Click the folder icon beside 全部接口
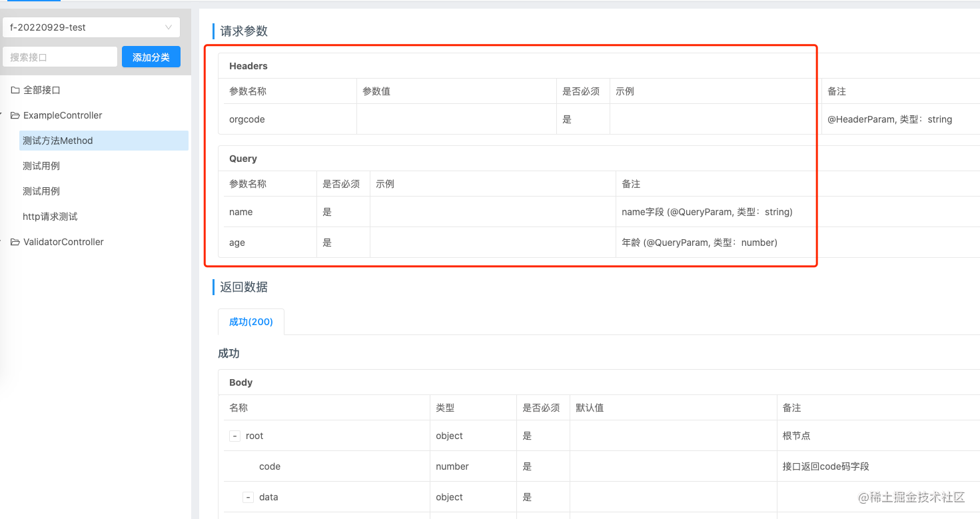This screenshot has width=980, height=519. (15, 90)
